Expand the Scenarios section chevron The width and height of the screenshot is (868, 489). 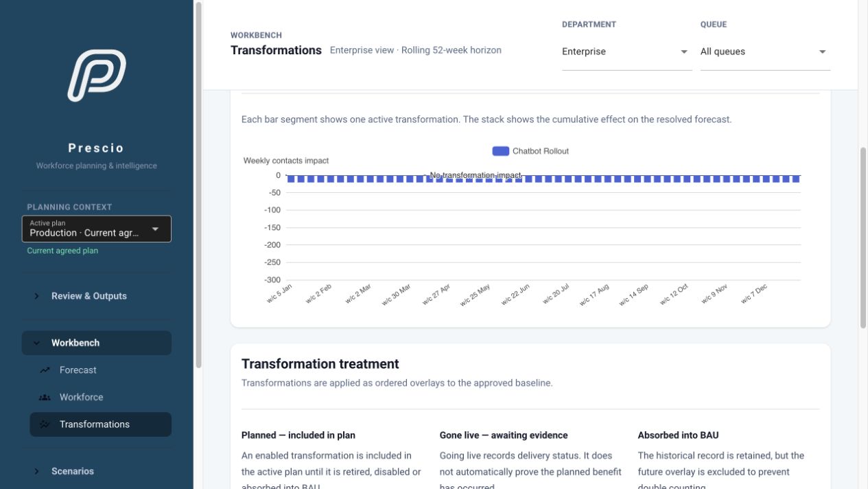pos(37,471)
